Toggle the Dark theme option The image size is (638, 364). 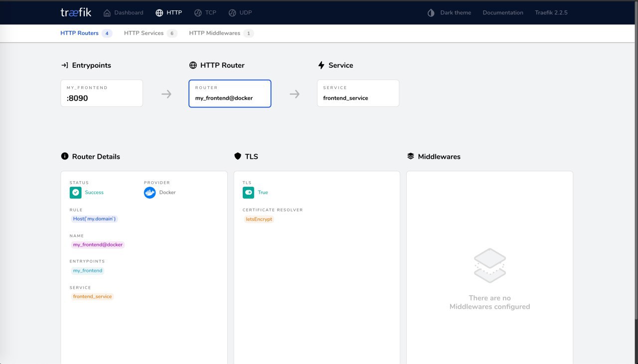click(449, 13)
